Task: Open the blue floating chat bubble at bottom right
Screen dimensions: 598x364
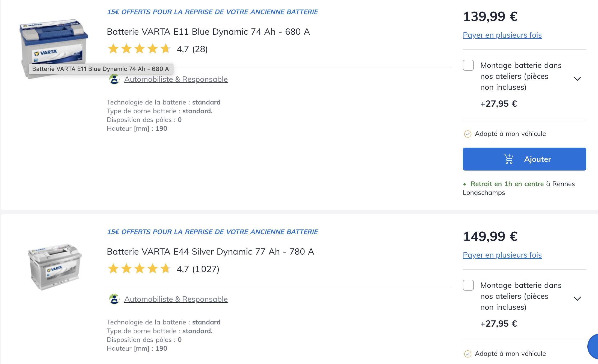Action: (593, 347)
